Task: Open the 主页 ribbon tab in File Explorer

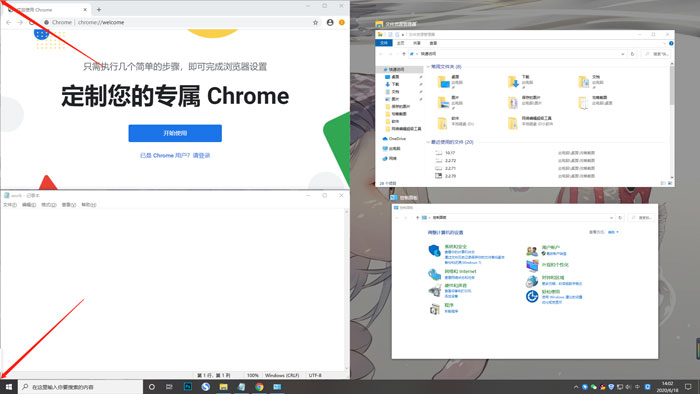Action: click(x=400, y=43)
